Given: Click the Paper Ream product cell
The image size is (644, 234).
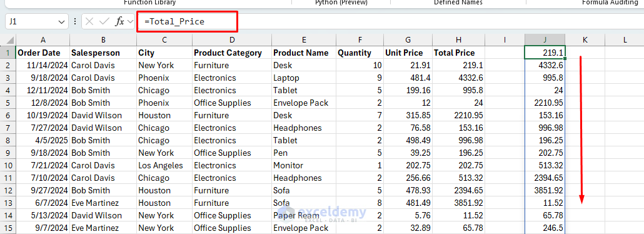Looking at the screenshot, I should 304,215.
